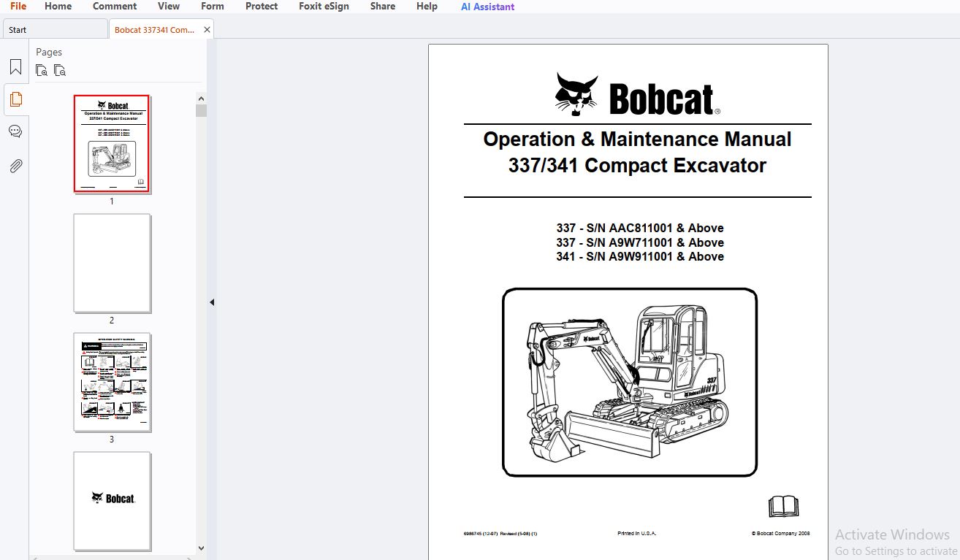The image size is (960, 560).
Task: Switch to the Home ribbon tab
Action: [x=58, y=7]
